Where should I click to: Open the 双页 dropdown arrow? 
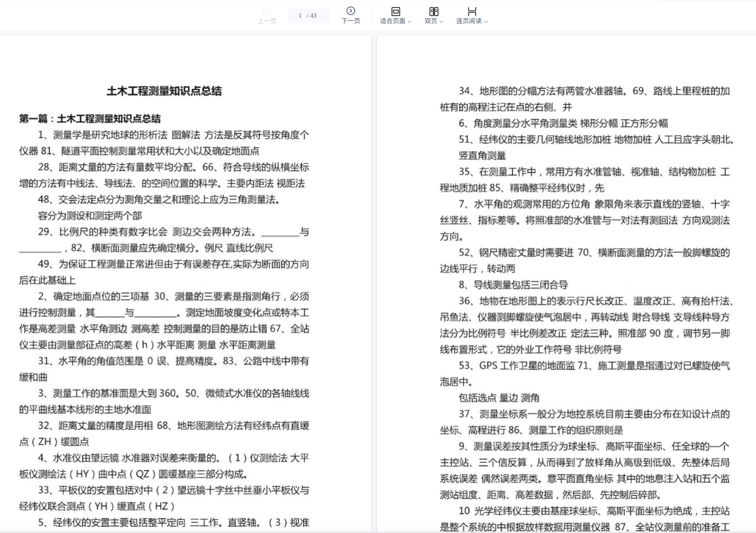point(441,22)
